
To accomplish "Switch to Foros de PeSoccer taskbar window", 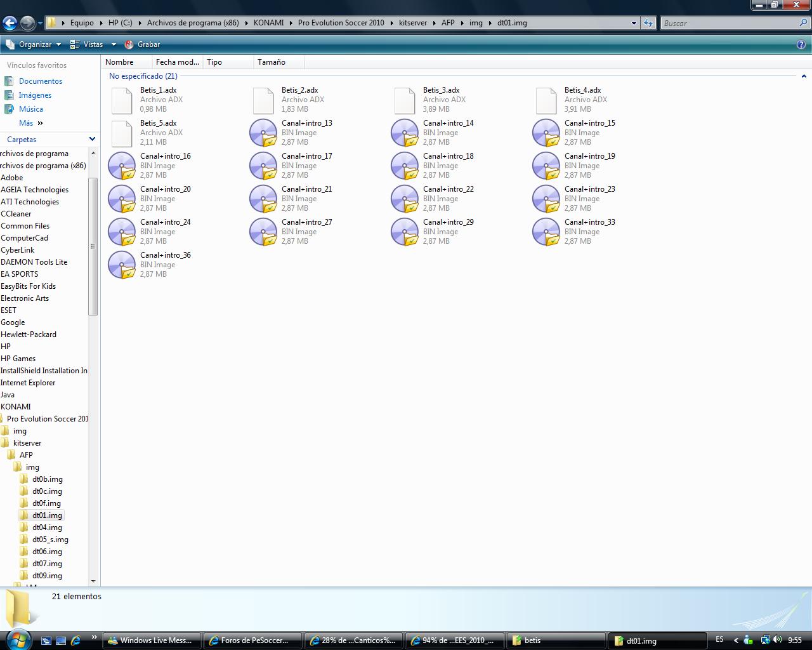I will [254, 640].
